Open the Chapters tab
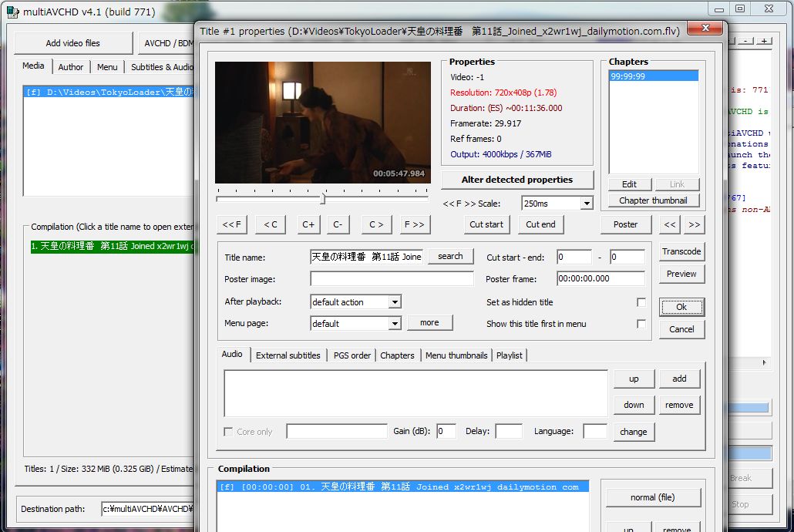This screenshot has height=532, width=794. 397,355
